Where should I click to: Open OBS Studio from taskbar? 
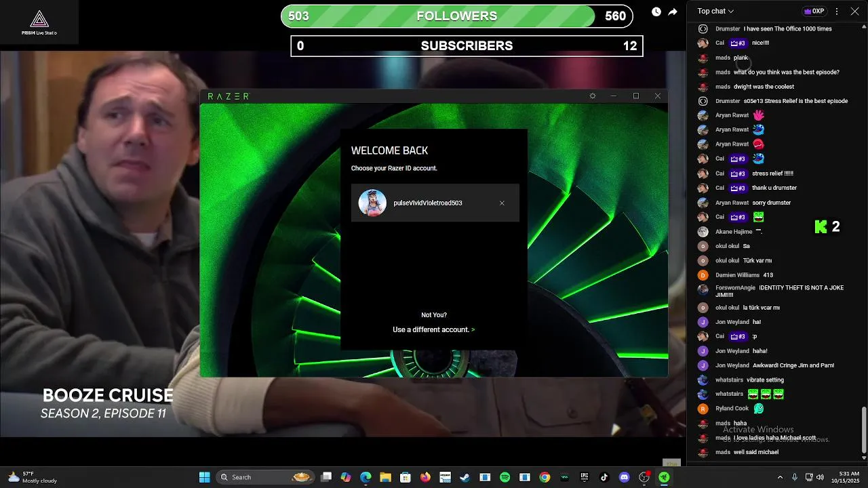click(x=644, y=477)
